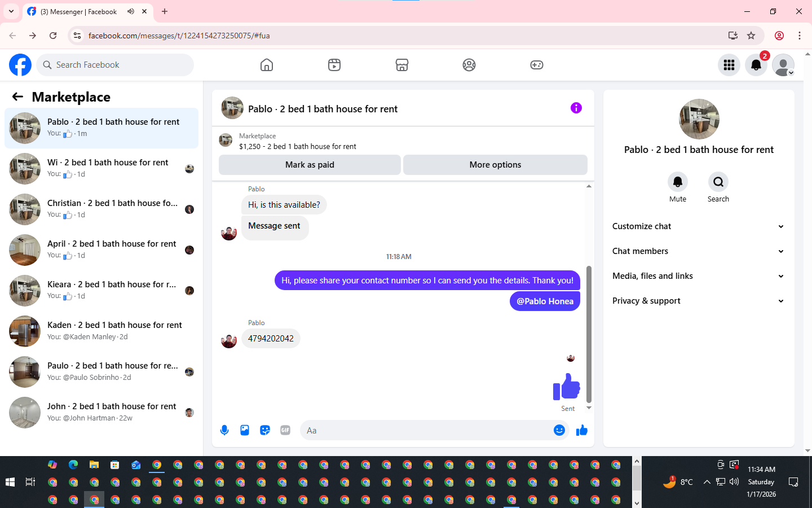This screenshot has height=508, width=812.
Task: Open Windows Task View
Action: tap(30, 482)
